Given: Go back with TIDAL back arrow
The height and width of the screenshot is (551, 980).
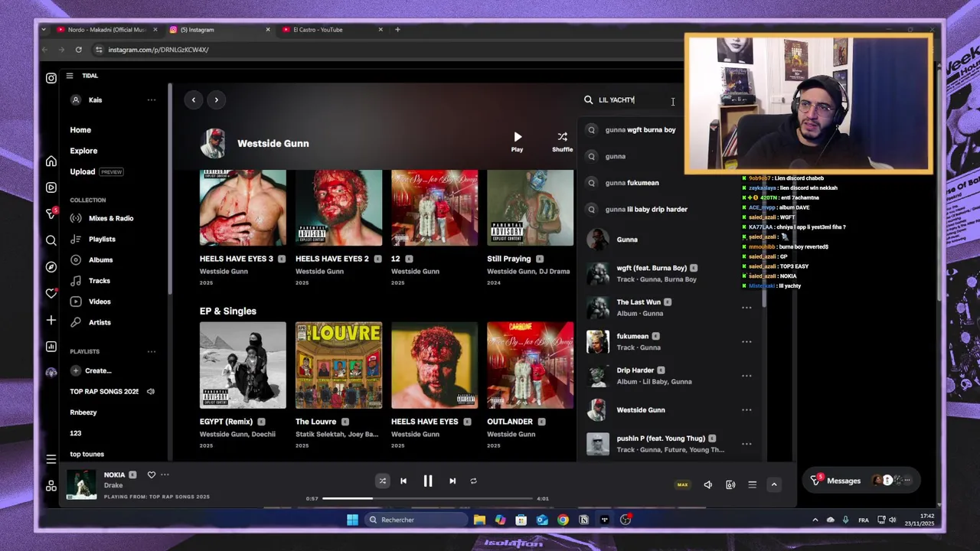Looking at the screenshot, I should 194,99.
